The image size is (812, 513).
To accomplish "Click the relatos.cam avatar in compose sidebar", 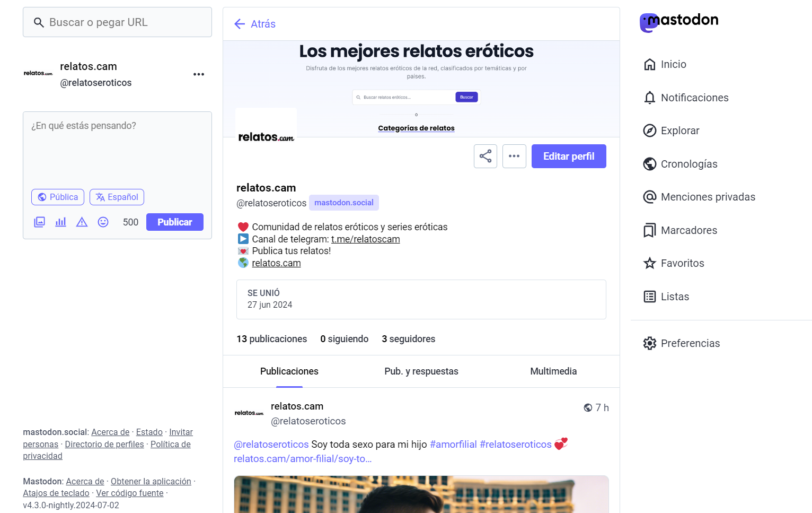I will point(38,74).
